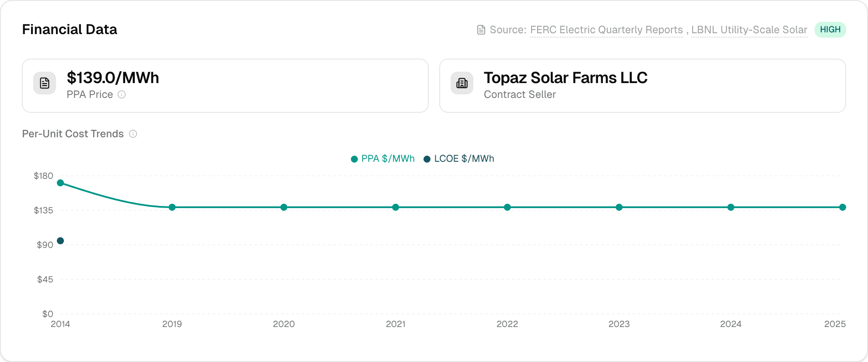The height and width of the screenshot is (362, 868).
Task: Open LBNL Utility-Scale Solar source link
Action: point(749,30)
